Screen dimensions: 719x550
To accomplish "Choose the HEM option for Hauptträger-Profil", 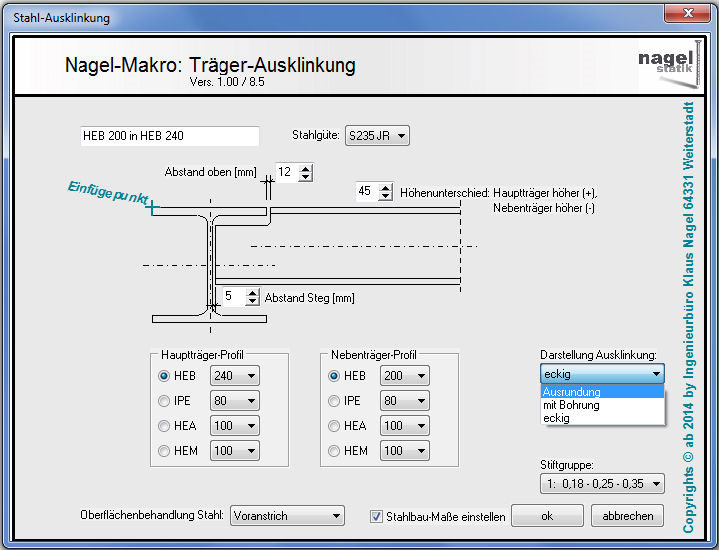I will (x=165, y=451).
